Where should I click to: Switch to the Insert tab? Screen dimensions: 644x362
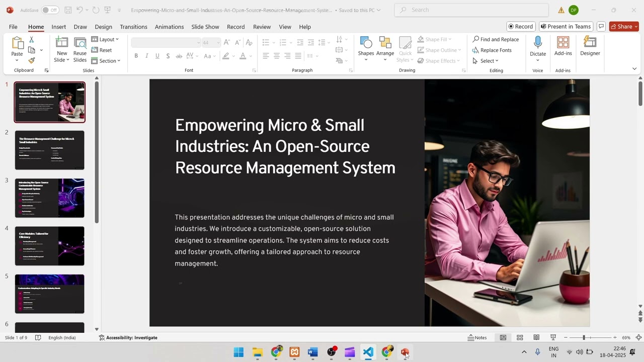point(58,27)
